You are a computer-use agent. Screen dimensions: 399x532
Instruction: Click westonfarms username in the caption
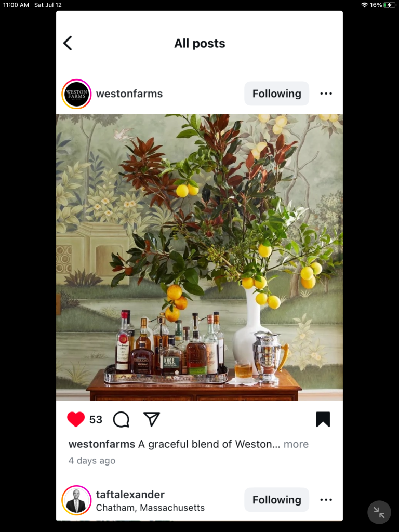102,444
